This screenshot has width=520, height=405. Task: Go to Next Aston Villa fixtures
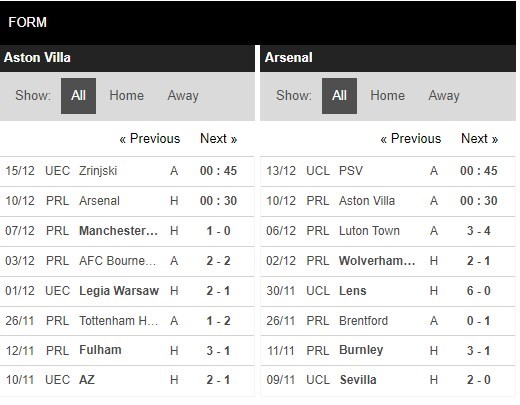219,138
